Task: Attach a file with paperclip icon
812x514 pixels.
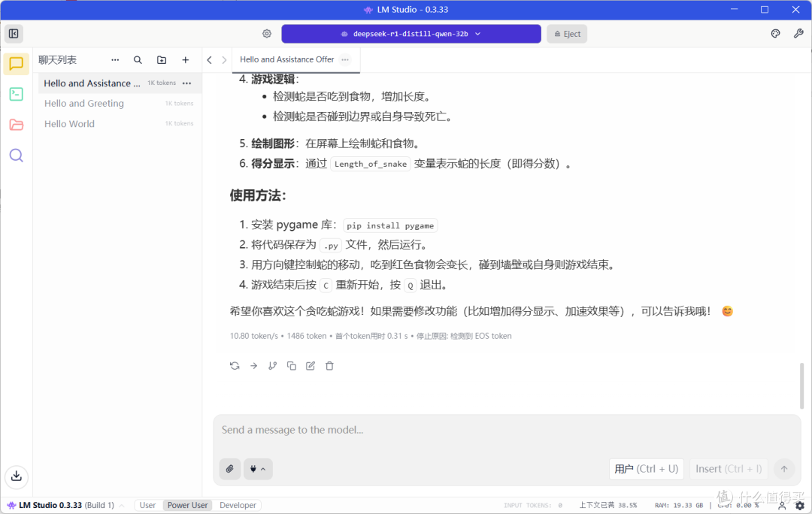Action: (x=230, y=469)
